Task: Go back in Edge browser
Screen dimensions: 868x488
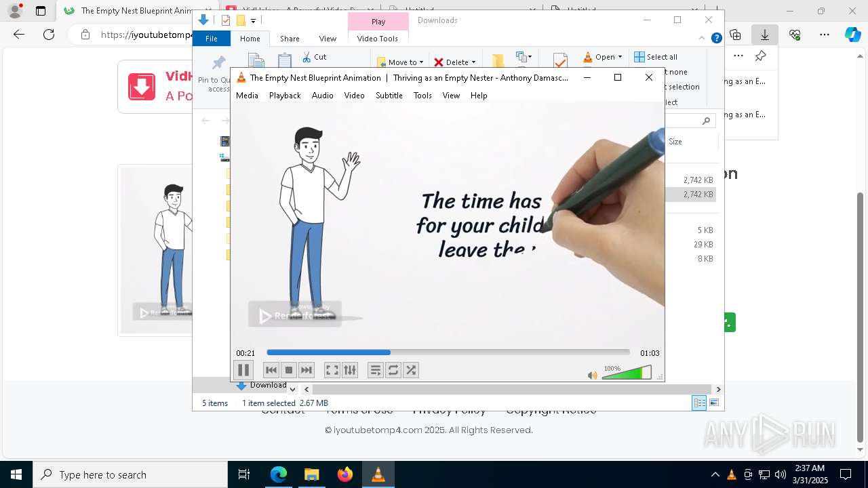Action: tap(19, 35)
